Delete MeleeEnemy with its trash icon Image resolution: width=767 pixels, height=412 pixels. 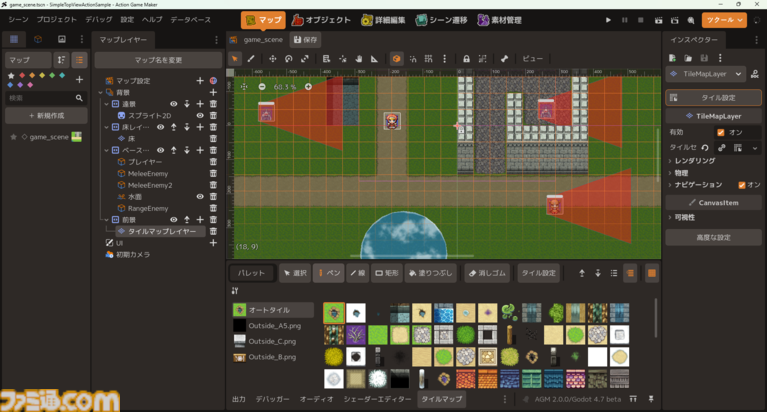point(213,173)
